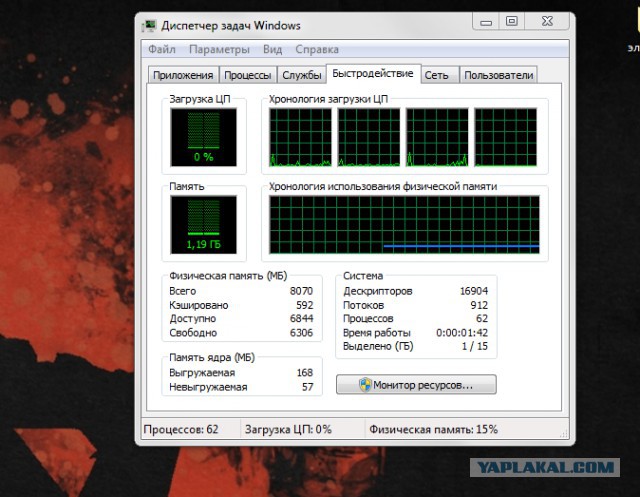Click the Время работы value 0:00:01:42
Screen dimensions: 640x497
pos(462,333)
